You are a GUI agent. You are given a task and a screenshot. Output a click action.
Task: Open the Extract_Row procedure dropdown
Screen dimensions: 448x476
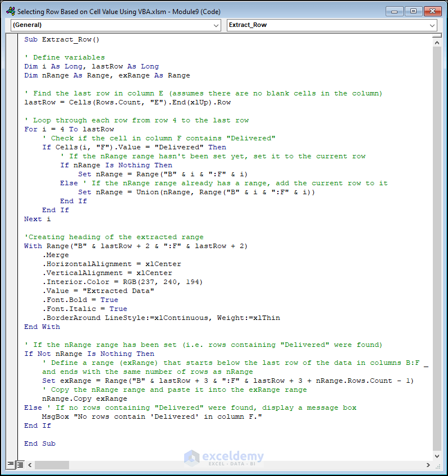pyautogui.click(x=432, y=25)
